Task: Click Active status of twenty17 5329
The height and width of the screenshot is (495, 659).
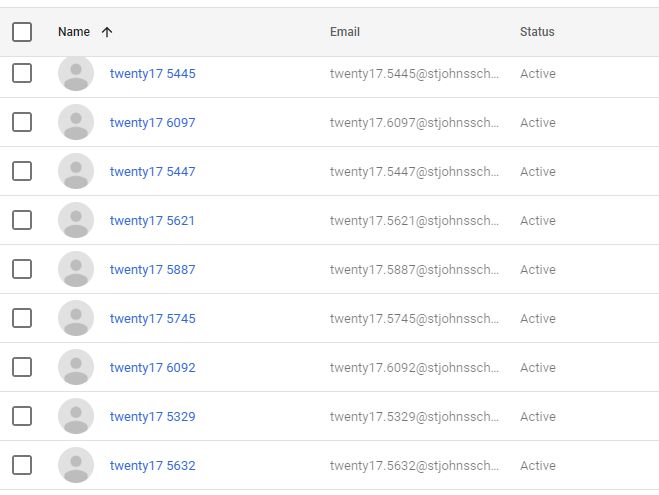Action: point(538,416)
